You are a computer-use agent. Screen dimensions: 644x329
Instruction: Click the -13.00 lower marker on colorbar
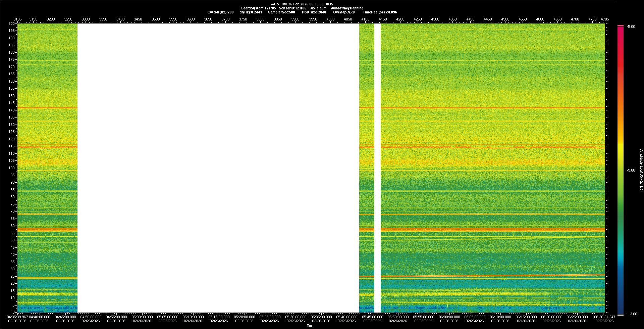click(x=631, y=314)
